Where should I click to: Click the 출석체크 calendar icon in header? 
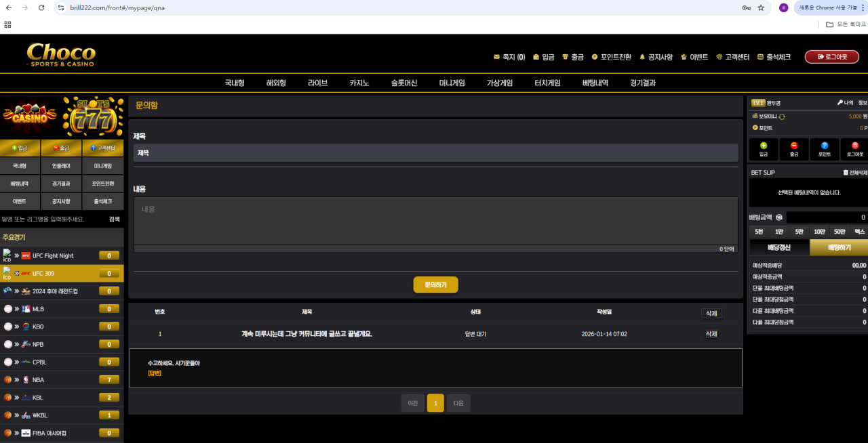[760, 57]
